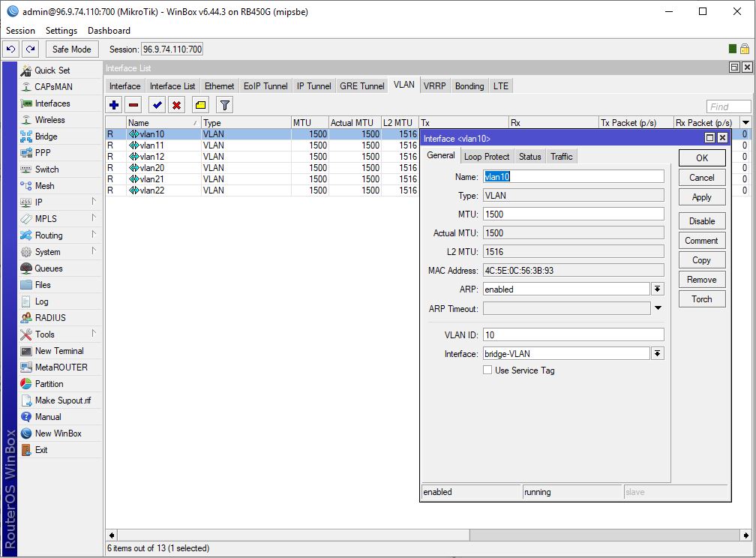Launch a New Terminal

point(58,350)
